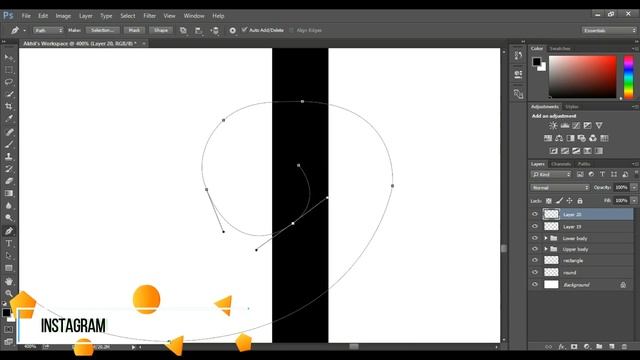Add Brightness/Contrast adjustment
Viewport: 640px width, 360px height.
[553, 125]
